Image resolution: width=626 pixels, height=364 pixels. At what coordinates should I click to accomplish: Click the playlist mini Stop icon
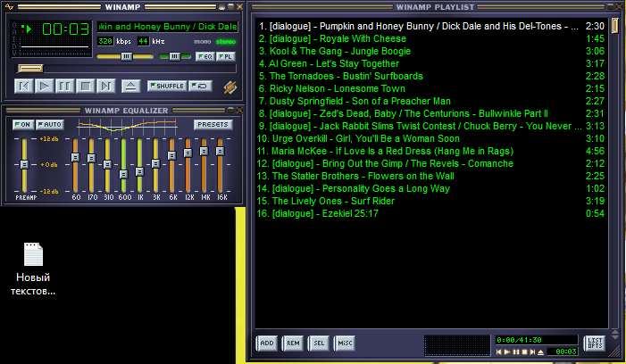click(x=524, y=352)
